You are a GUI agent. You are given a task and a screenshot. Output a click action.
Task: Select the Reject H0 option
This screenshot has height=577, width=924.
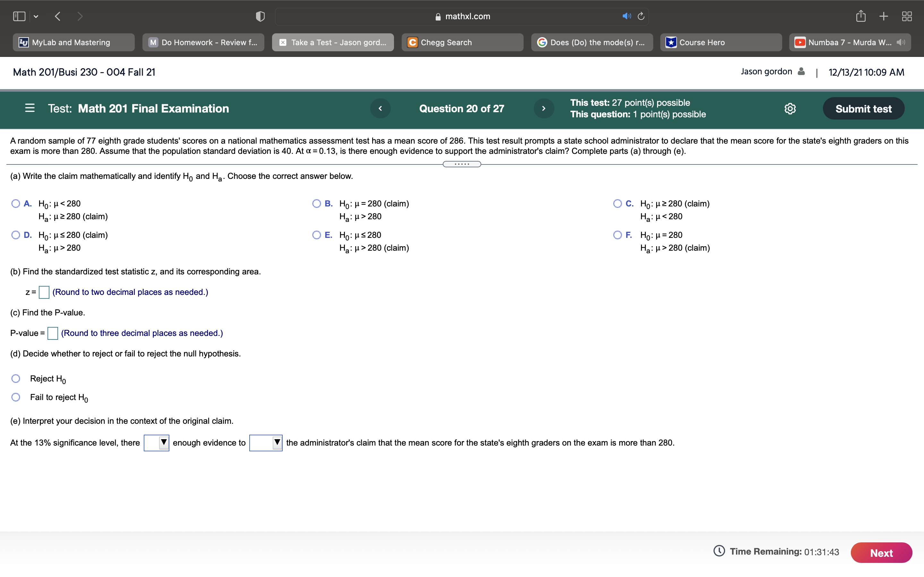click(16, 378)
